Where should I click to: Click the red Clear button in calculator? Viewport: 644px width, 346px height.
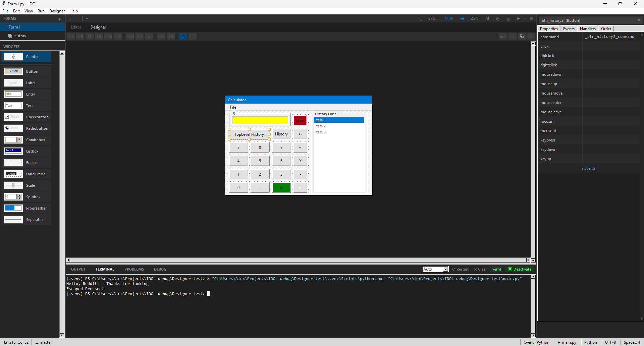(x=300, y=120)
